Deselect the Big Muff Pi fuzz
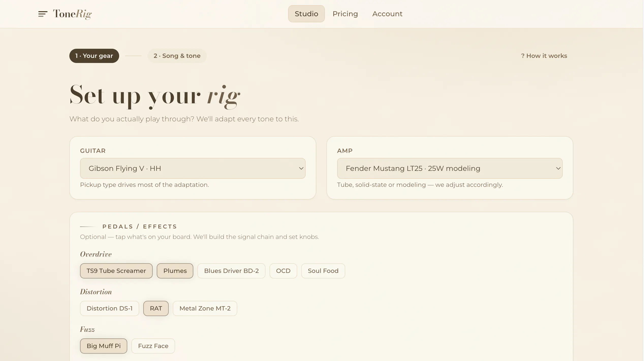Screen dimensions: 644x361 [x=103, y=346]
